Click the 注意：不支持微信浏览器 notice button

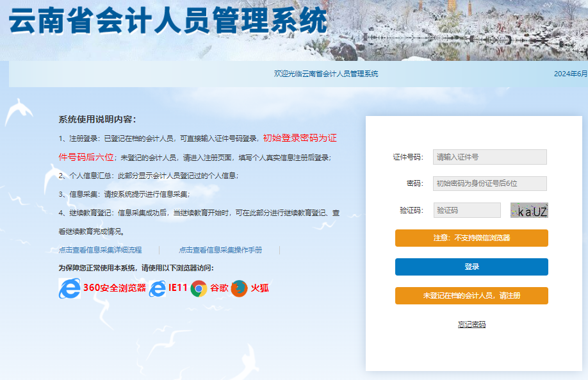(x=471, y=238)
